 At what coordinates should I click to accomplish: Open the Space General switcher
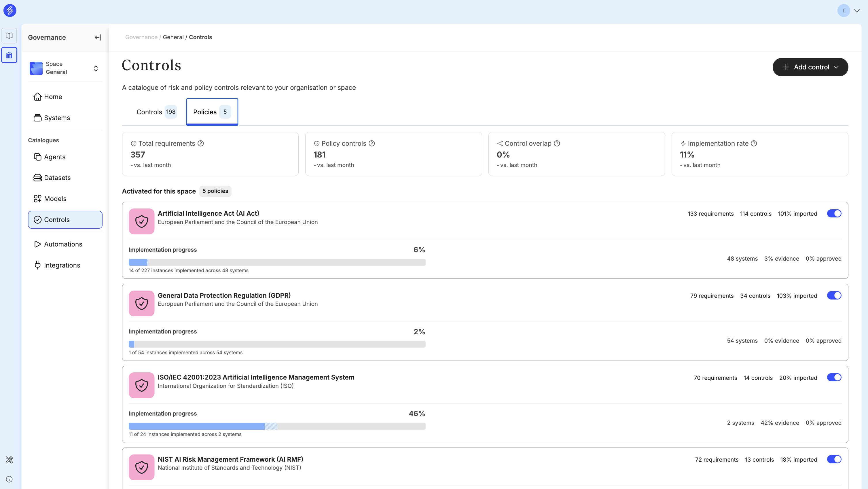[x=65, y=68]
